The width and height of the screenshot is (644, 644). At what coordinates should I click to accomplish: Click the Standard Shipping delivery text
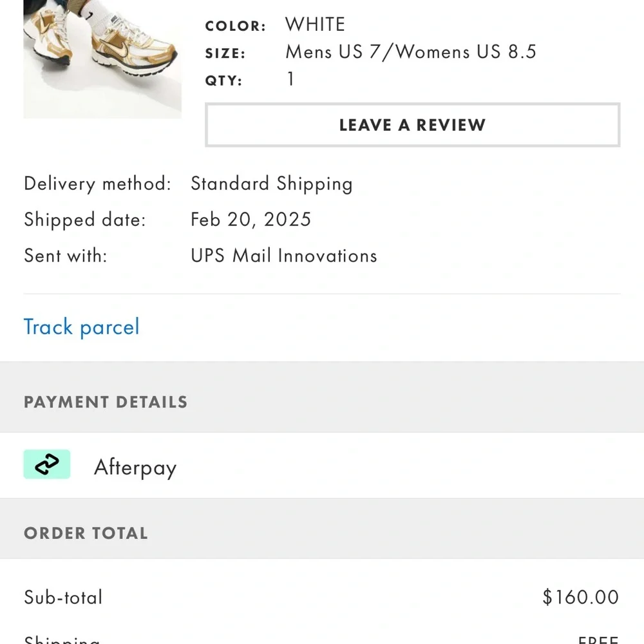click(x=271, y=184)
